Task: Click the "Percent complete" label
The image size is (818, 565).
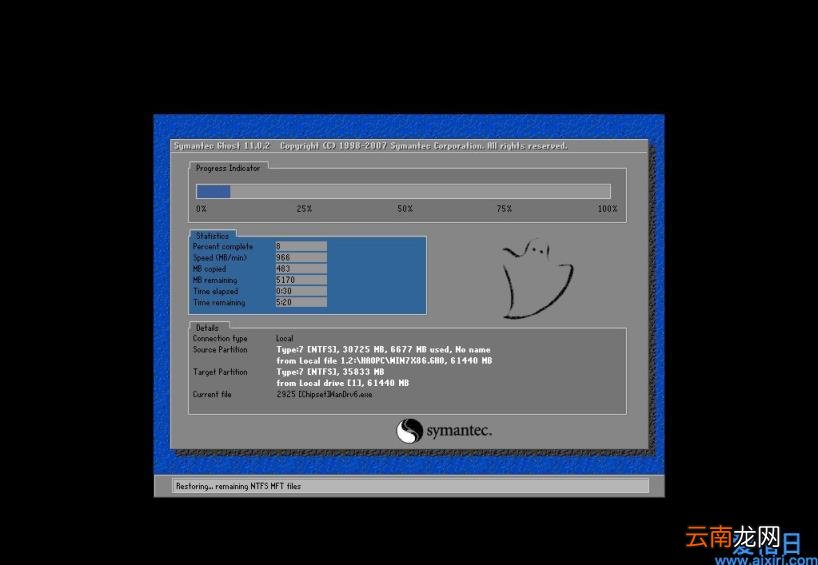Action: pos(223,246)
